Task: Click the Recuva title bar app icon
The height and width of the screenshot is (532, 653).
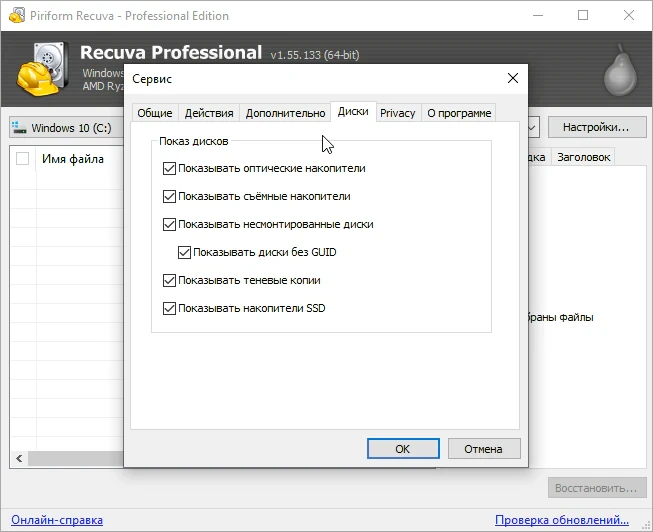Action: (17, 15)
